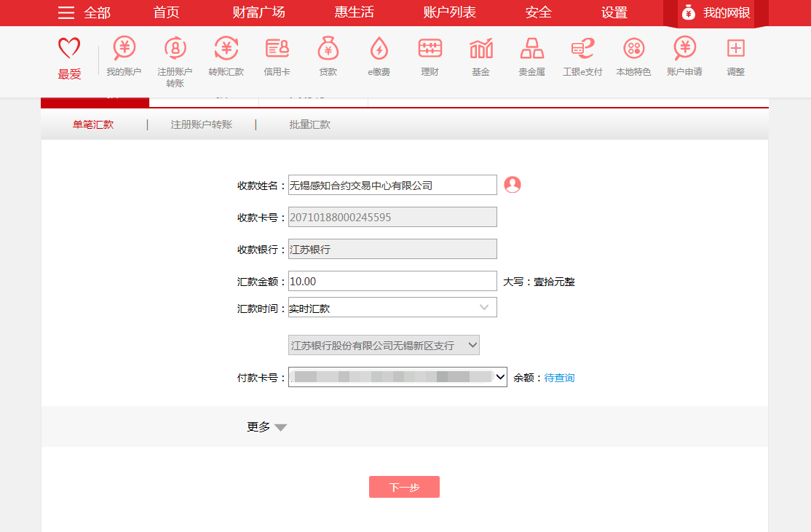Click the 大写：壹拾元整 amount text

[x=539, y=282]
